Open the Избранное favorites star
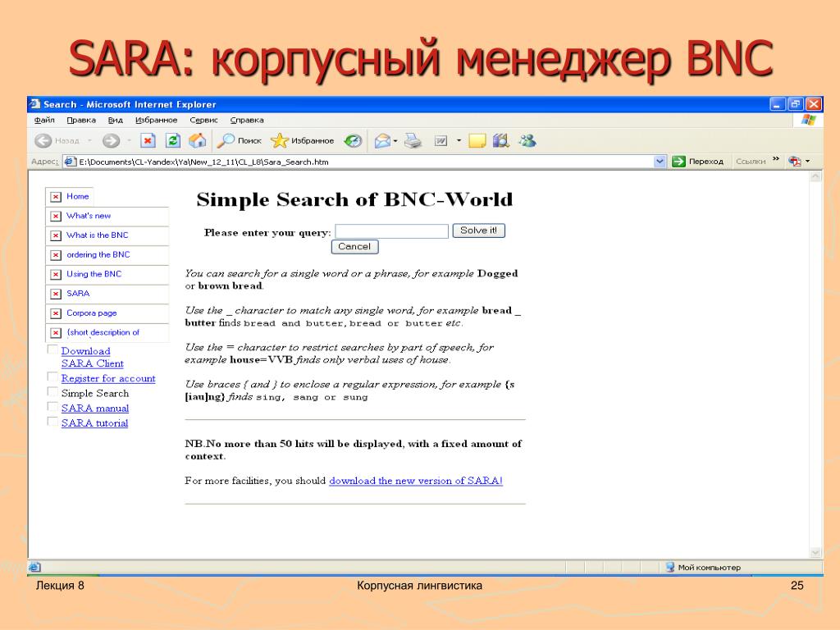 [x=302, y=141]
